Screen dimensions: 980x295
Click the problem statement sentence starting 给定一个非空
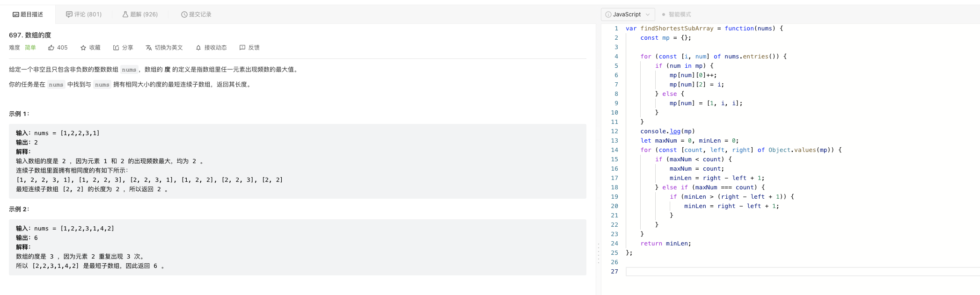[x=154, y=69]
